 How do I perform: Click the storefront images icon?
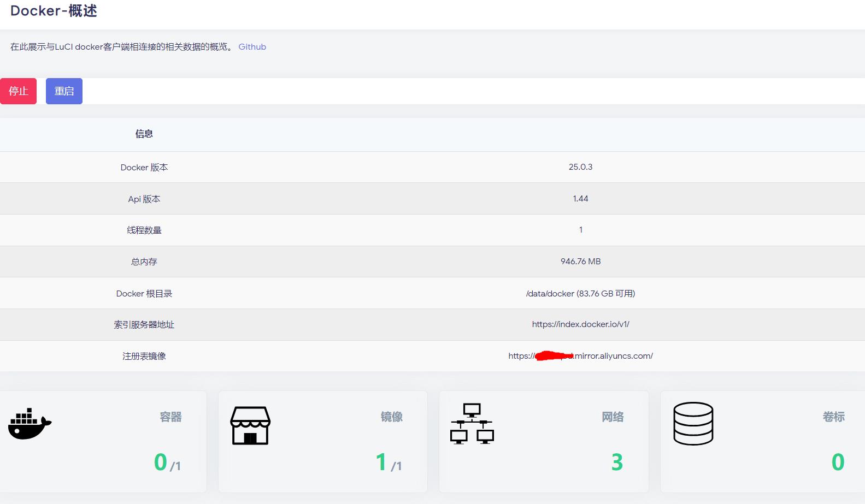coord(250,425)
